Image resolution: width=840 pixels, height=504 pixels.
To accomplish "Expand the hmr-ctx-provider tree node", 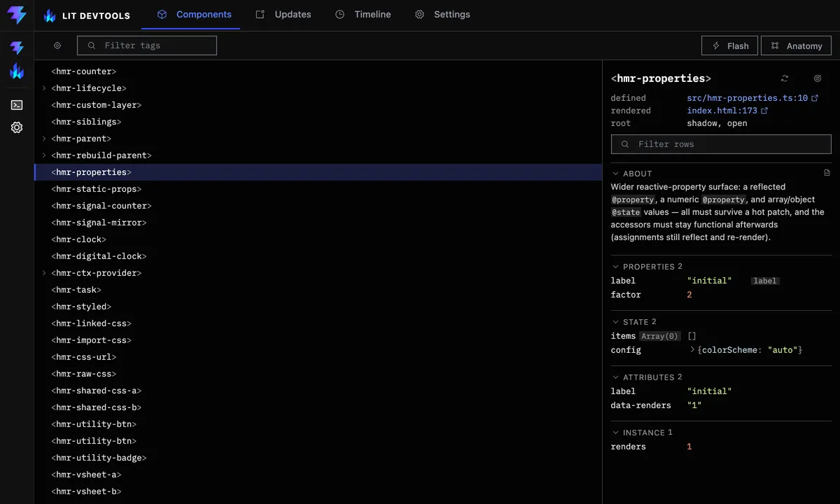I will tap(44, 273).
